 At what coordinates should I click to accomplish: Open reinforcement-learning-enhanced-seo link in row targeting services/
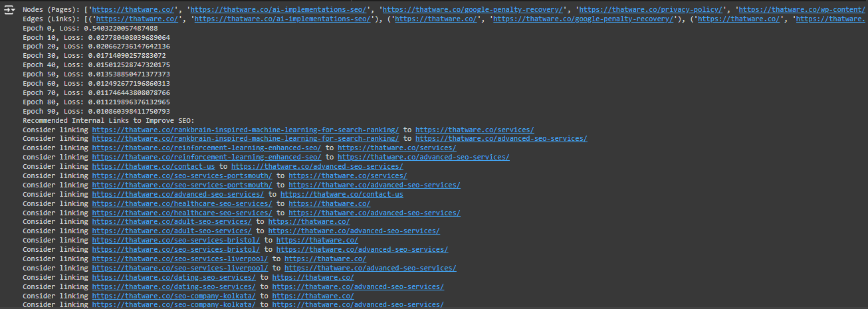tap(207, 148)
